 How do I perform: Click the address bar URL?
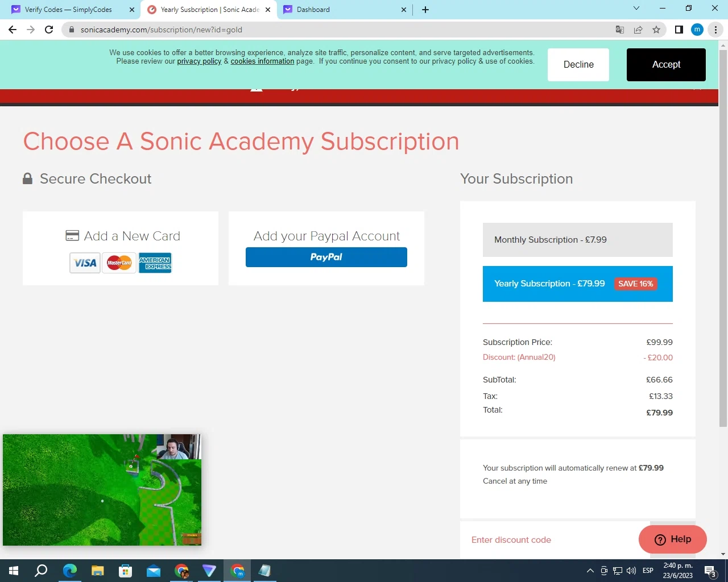click(162, 30)
